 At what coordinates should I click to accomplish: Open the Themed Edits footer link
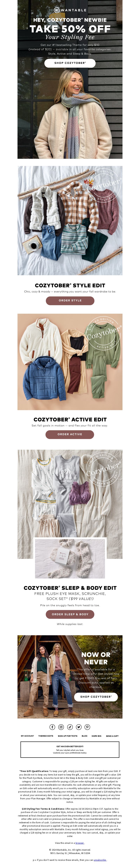[x=46, y=736]
